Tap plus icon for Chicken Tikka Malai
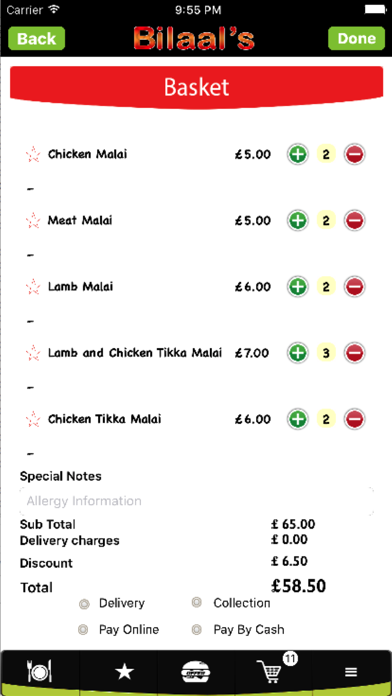 (x=297, y=419)
